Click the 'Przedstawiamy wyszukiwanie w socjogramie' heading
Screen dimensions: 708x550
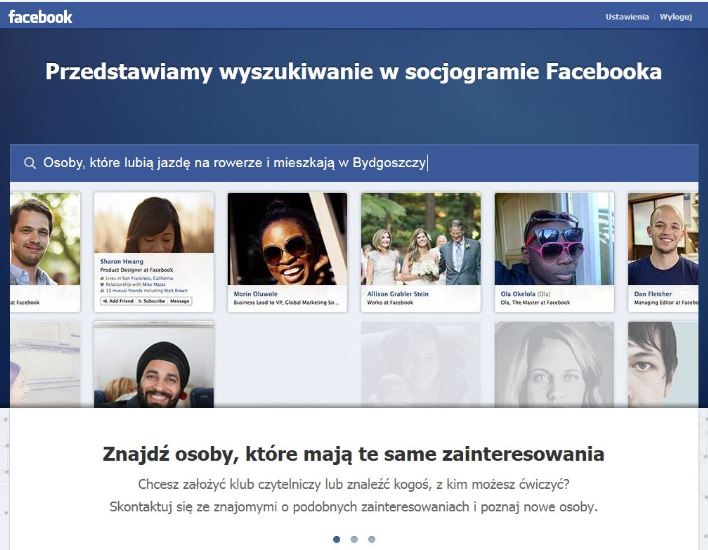point(354,71)
